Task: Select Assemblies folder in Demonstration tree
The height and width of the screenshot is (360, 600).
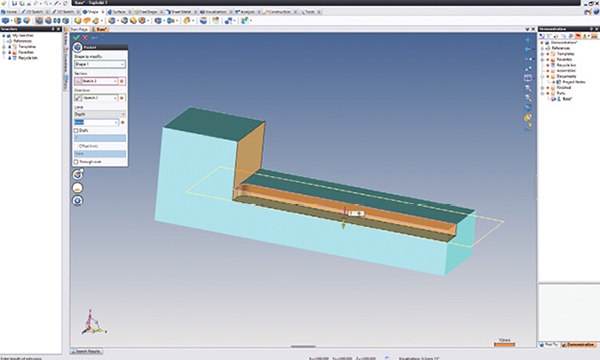Action: click(566, 71)
